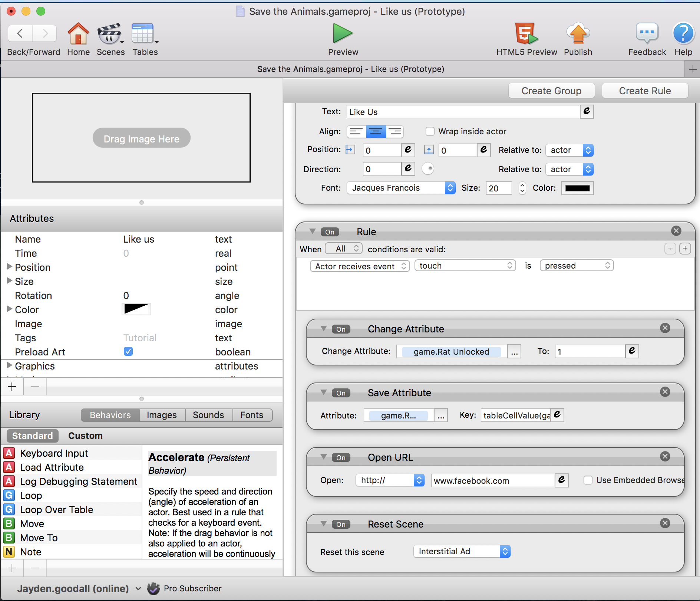Toggle Open URL On switch
Image resolution: width=700 pixels, height=601 pixels.
[341, 457]
